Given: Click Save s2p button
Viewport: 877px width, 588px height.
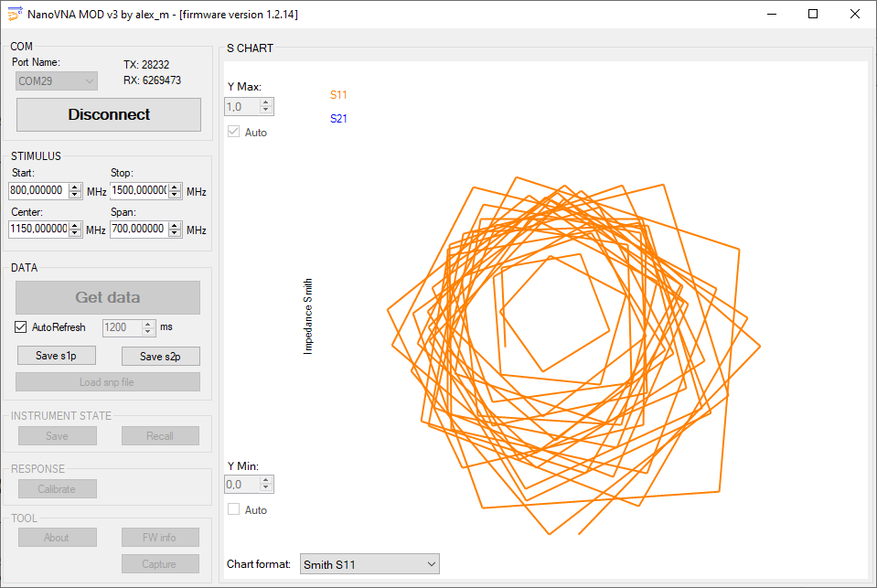Looking at the screenshot, I should click(x=160, y=356).
